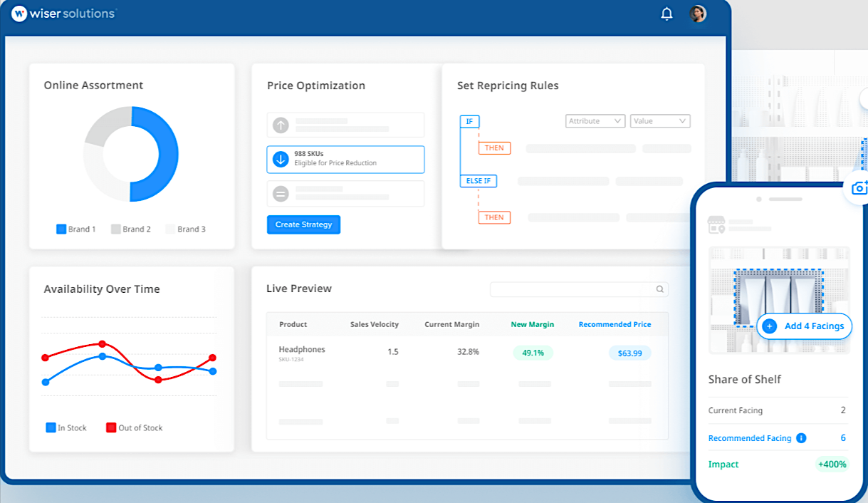
Task: Click the 1.5 sales velocity value
Action: 392,352
